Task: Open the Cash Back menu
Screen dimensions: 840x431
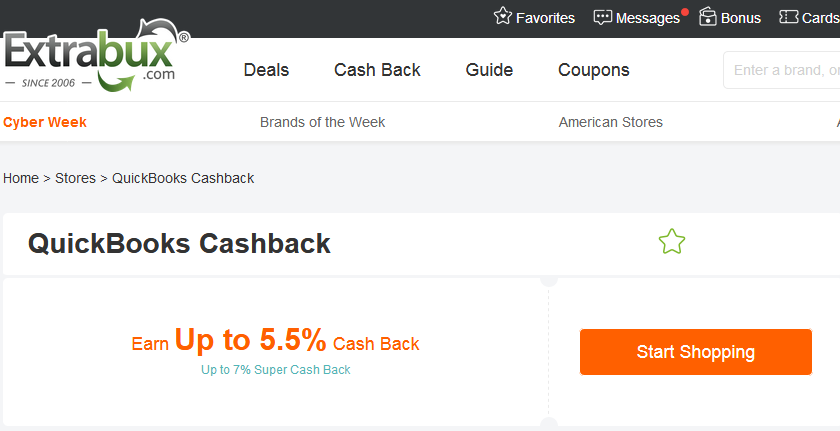Action: point(377,70)
